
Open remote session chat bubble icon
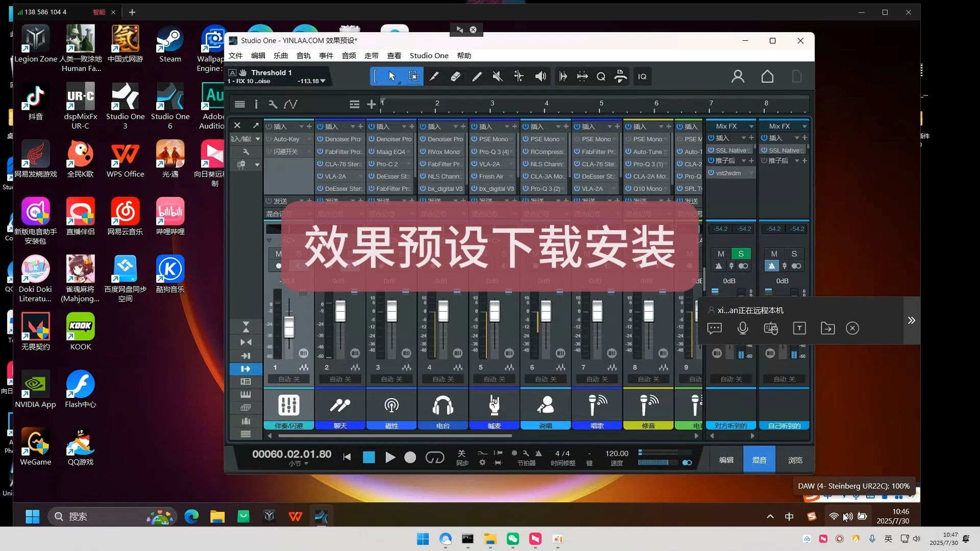coord(715,328)
